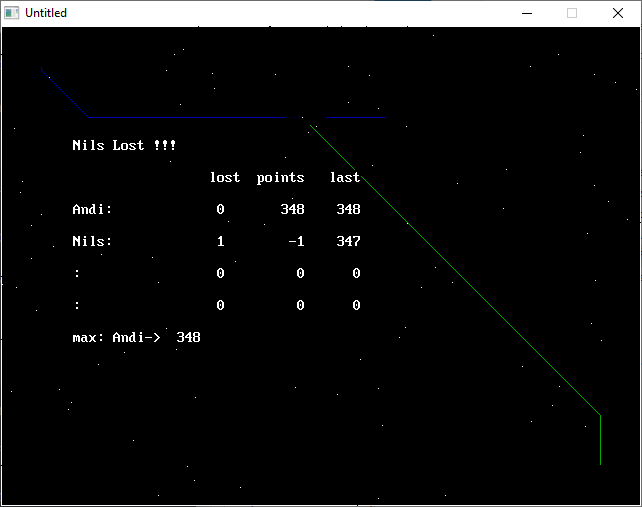
Task: Click the "Nils Lost !!!" message
Action: coord(124,146)
